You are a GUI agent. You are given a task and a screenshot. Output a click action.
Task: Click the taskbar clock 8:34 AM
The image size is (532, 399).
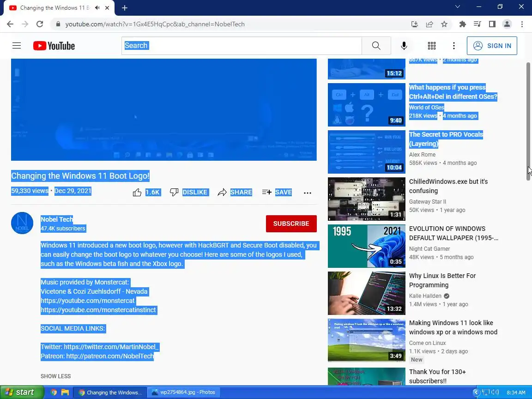click(516, 393)
